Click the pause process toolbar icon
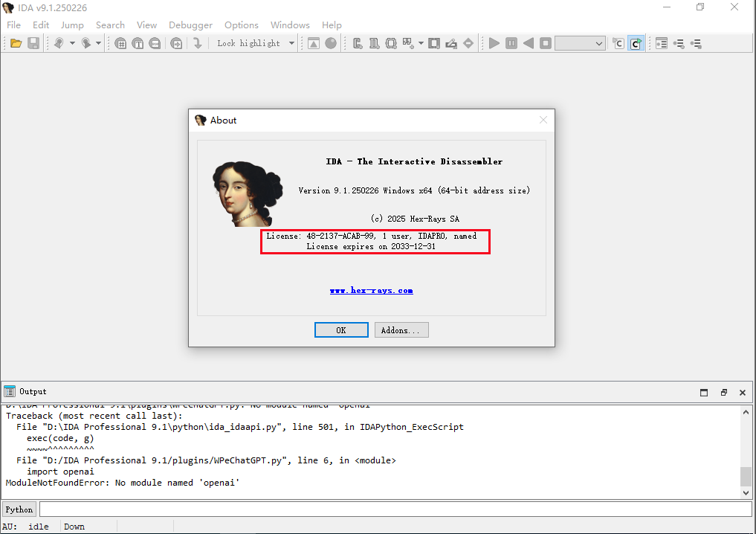Viewport: 756px width, 534px height. [x=511, y=43]
